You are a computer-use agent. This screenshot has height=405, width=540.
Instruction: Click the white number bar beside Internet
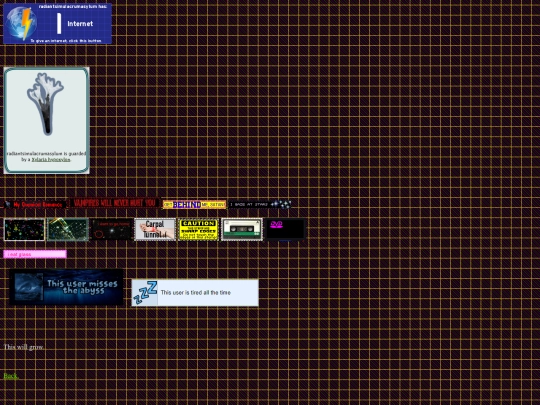point(59,24)
